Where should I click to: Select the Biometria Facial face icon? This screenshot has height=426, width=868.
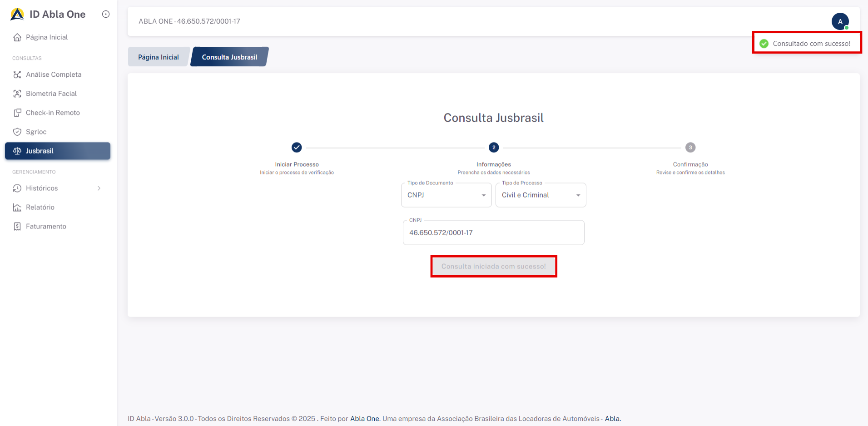coord(17,94)
